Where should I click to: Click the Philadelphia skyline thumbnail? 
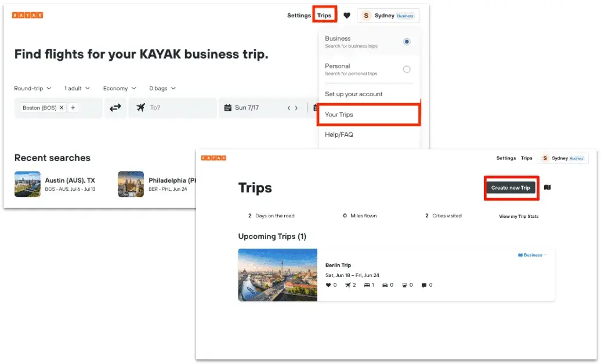click(x=131, y=184)
